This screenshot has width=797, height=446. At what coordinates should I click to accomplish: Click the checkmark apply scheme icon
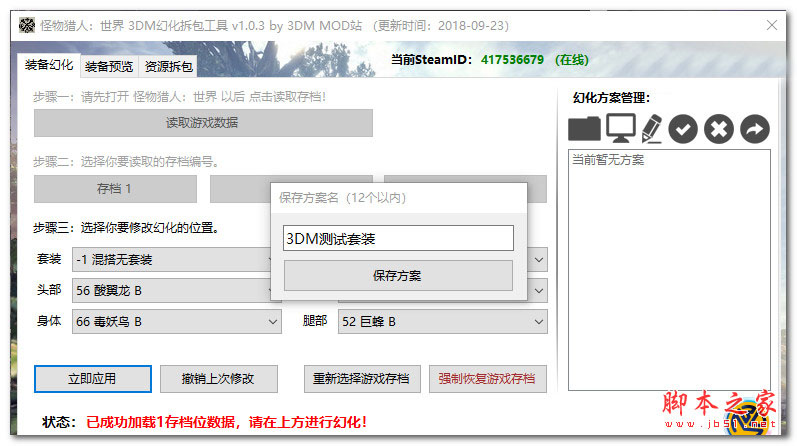pos(683,129)
